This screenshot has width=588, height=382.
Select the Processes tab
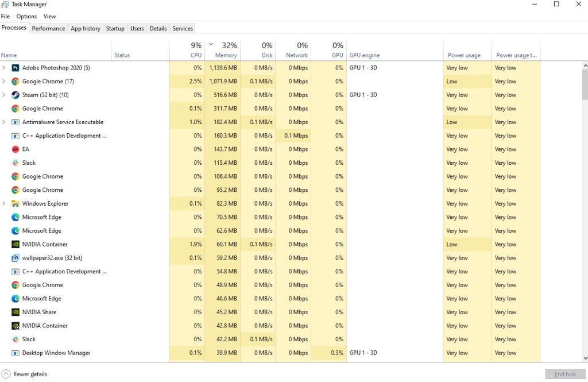point(14,28)
